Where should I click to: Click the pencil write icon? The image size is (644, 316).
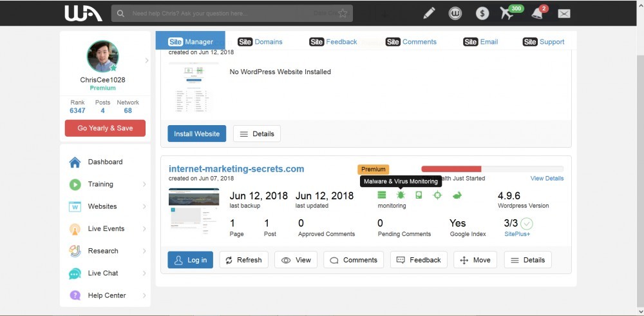429,13
